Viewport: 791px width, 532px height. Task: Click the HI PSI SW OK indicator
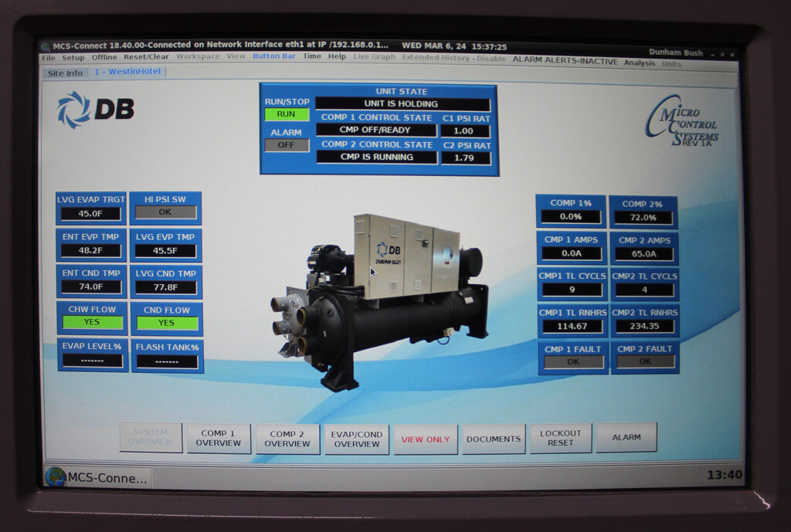[x=165, y=212]
